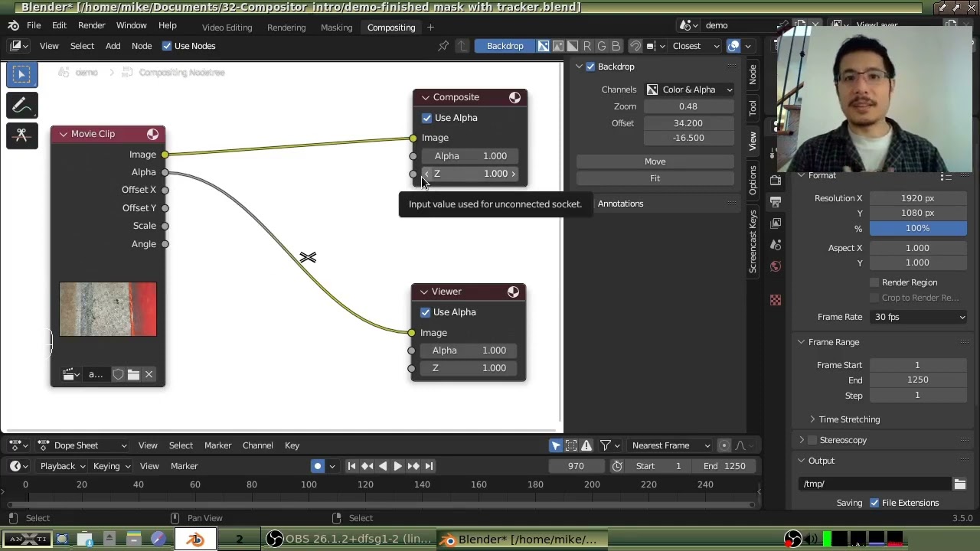
Task: Go to parent node tree arrow icon
Action: pyautogui.click(x=462, y=46)
